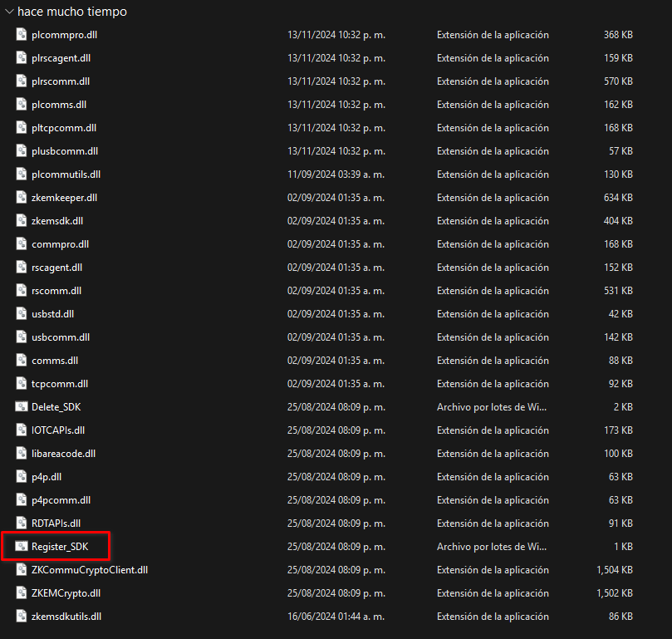Screen dimensions: 672x639
Task: Click the RDTAPIs.dll file icon
Action: point(22,523)
